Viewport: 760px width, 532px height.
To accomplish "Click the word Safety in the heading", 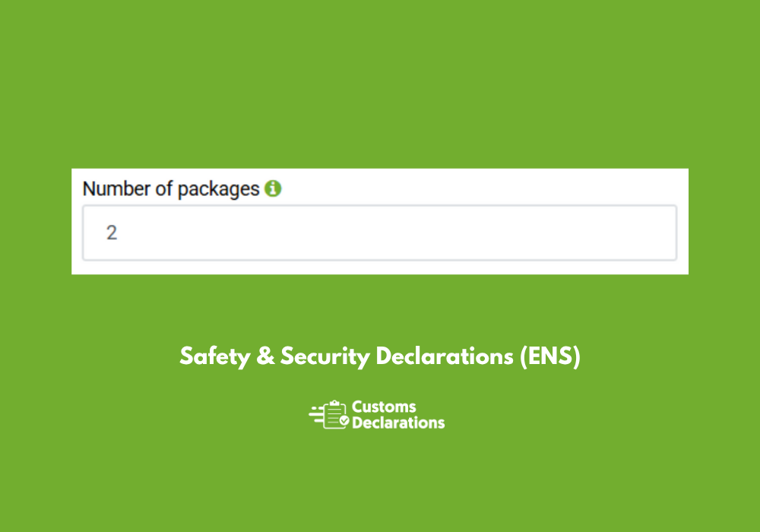I will coord(215,356).
